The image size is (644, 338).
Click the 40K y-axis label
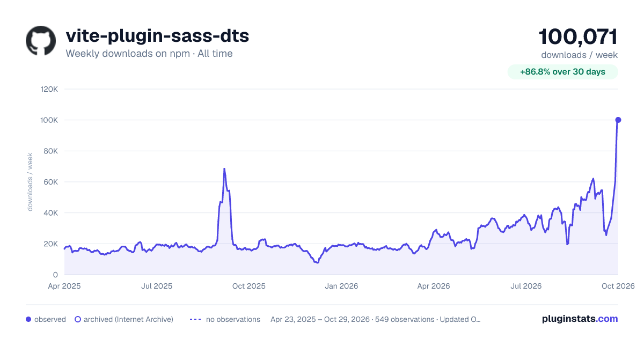tap(51, 213)
